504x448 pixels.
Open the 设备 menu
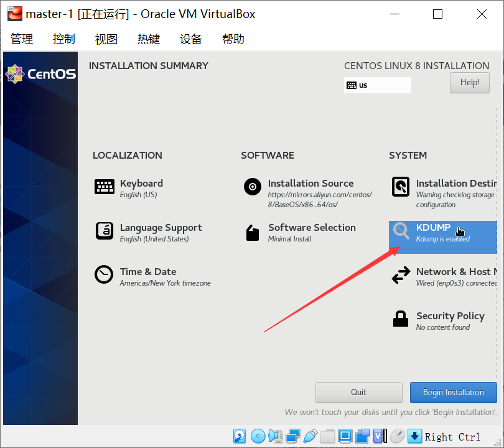click(191, 39)
